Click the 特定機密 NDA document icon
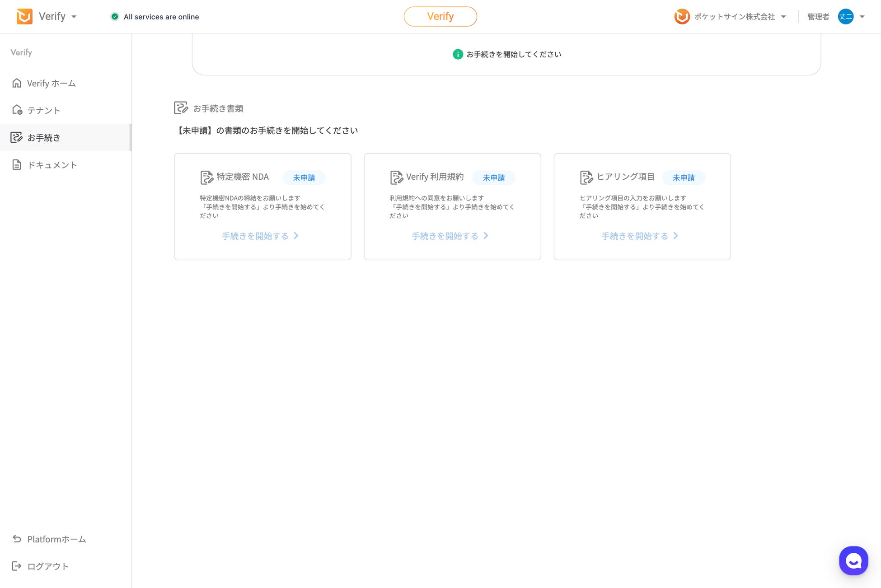The width and height of the screenshot is (881, 588). click(206, 177)
